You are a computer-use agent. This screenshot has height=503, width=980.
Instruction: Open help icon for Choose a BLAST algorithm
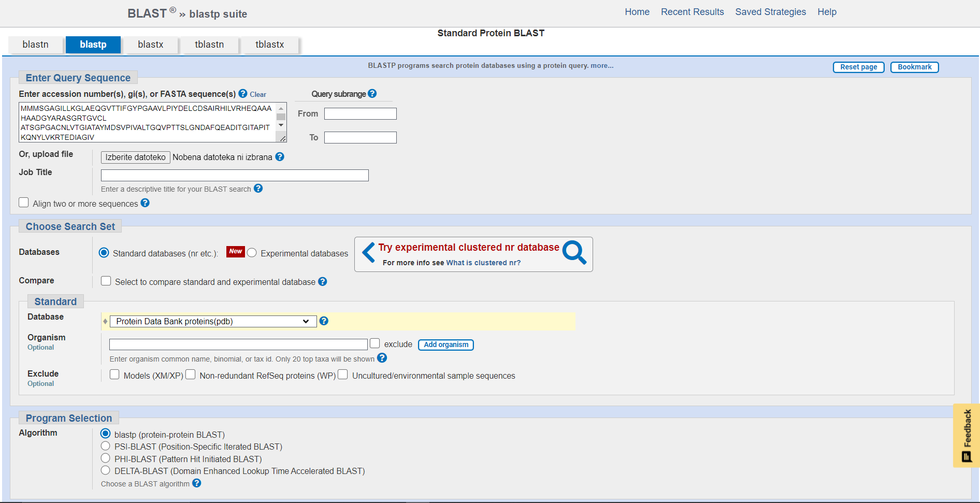point(196,483)
